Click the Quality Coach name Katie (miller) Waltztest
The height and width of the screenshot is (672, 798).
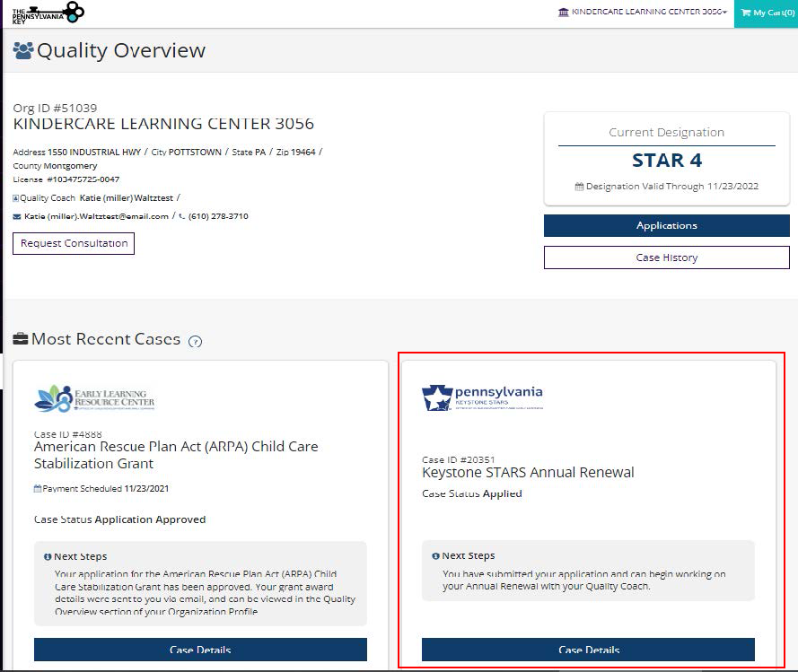[127, 198]
